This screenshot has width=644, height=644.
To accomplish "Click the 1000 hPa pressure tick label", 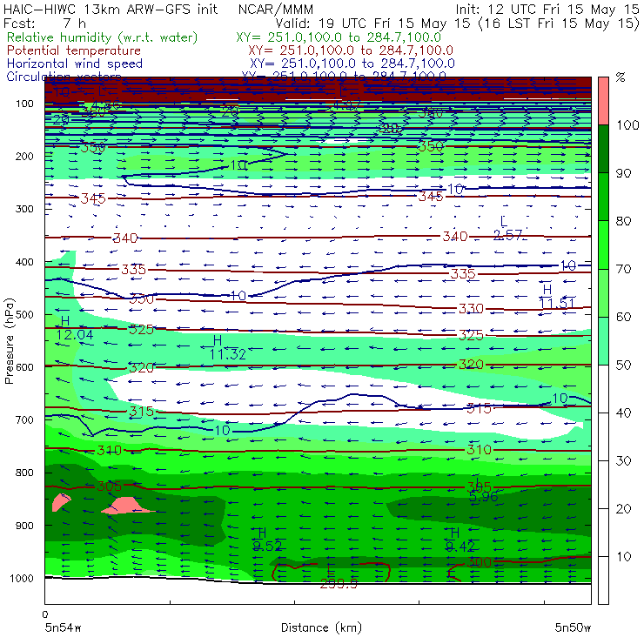I will (x=22, y=578).
